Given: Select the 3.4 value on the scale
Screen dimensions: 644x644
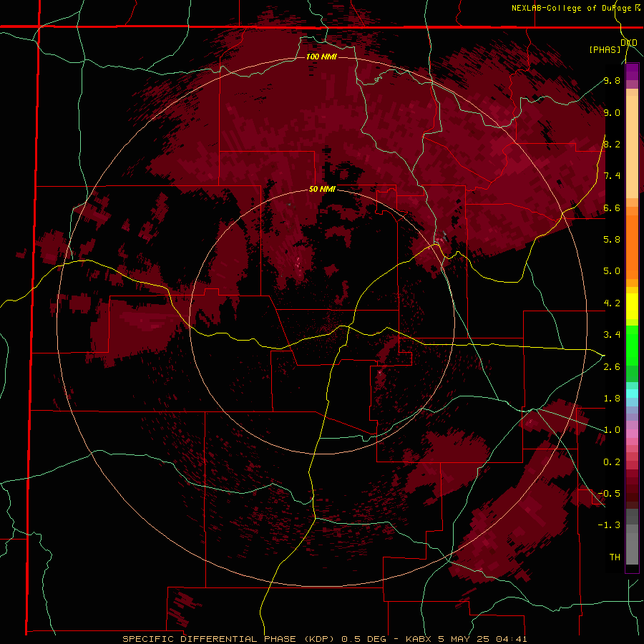Looking at the screenshot, I should click(x=612, y=335).
